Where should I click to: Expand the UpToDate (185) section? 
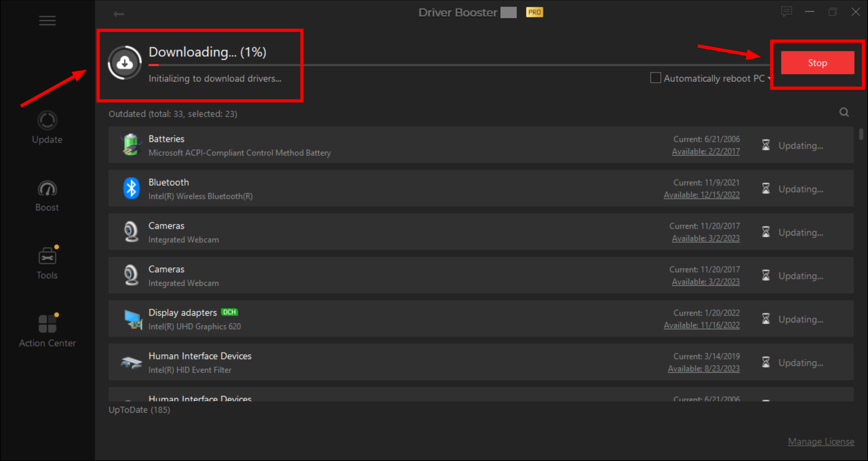(x=139, y=410)
